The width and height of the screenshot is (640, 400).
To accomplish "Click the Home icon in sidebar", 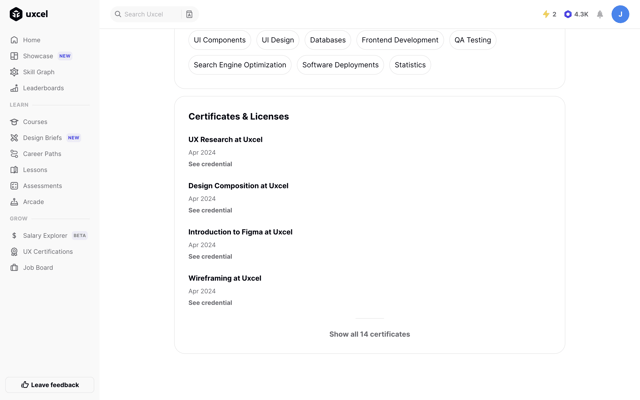I will (14, 40).
